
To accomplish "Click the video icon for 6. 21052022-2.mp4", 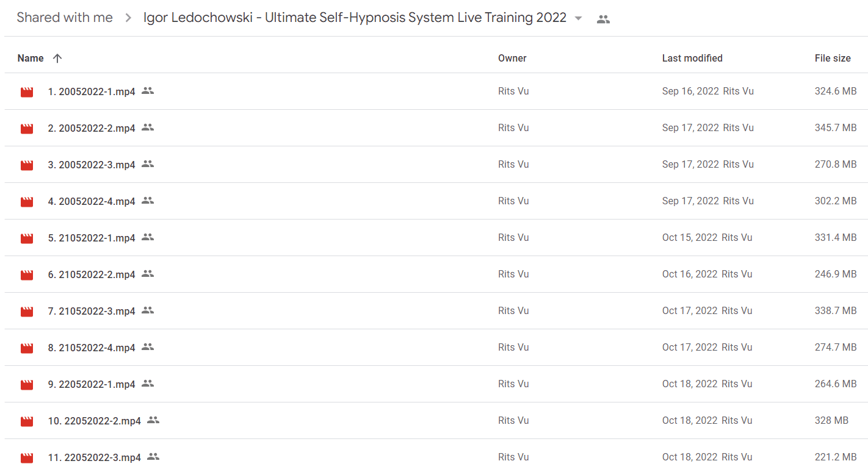I will pos(27,275).
